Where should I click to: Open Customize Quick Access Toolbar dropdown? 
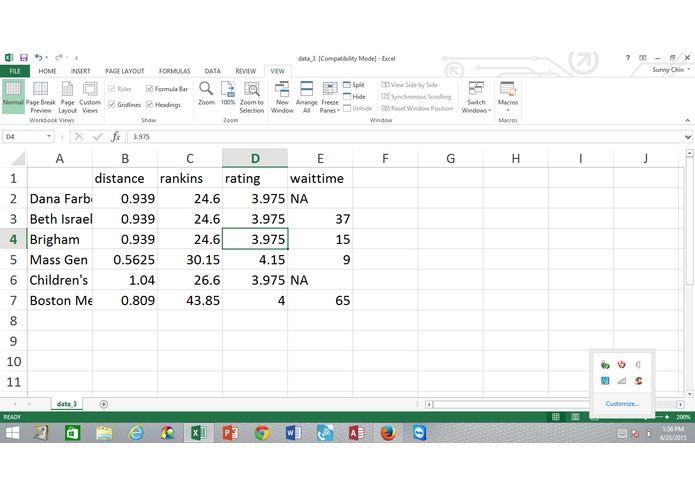pyautogui.click(x=76, y=58)
